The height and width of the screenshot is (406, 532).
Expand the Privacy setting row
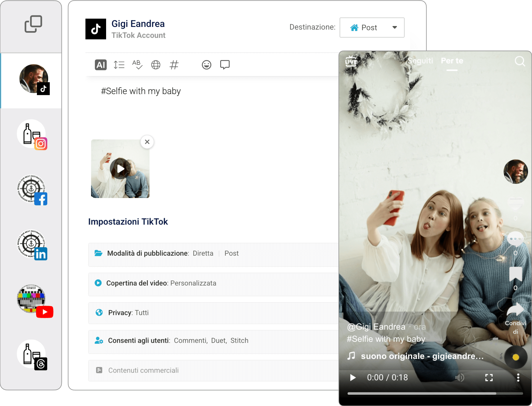point(213,313)
